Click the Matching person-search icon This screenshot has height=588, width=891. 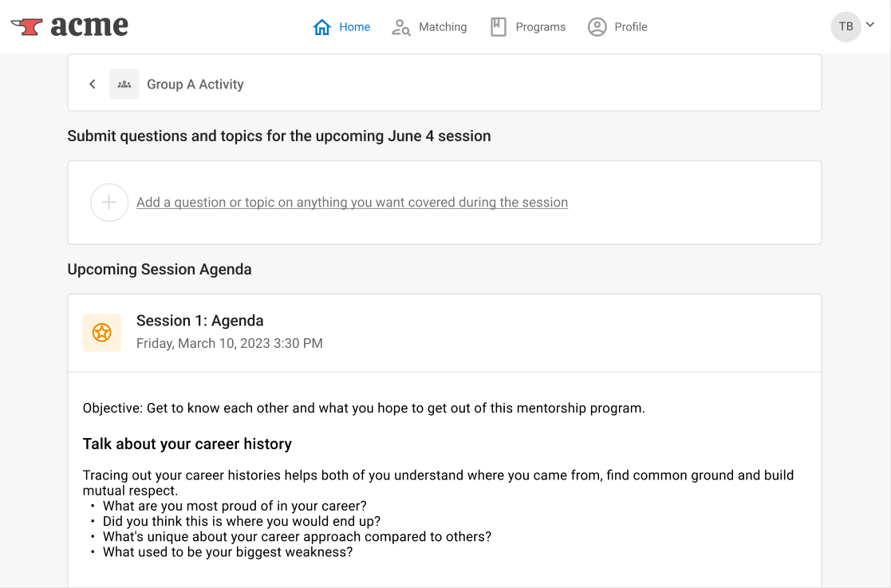(401, 26)
